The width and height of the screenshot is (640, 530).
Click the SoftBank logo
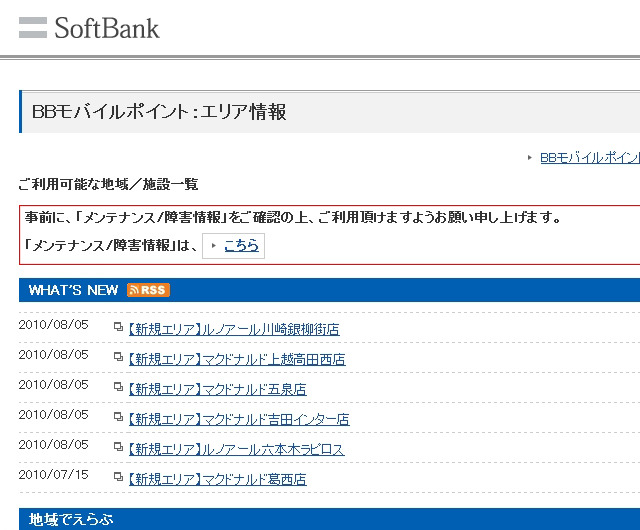click(89, 28)
